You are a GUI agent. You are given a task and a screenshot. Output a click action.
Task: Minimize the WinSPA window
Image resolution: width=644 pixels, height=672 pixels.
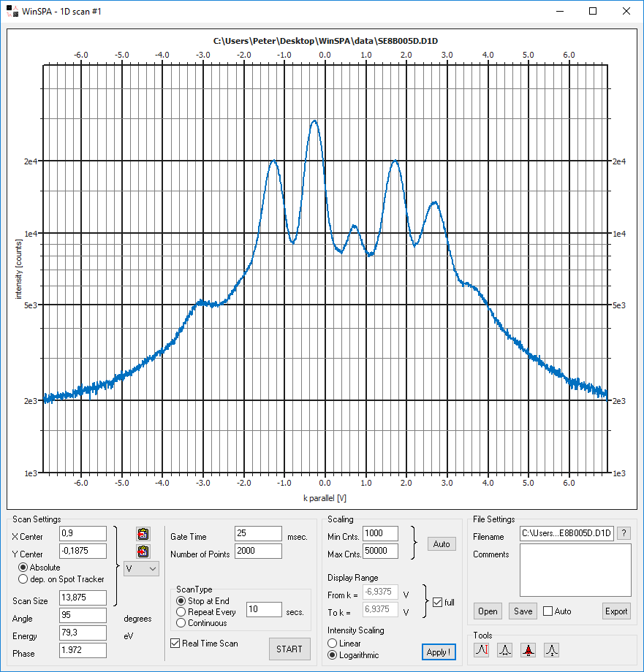[559, 11]
